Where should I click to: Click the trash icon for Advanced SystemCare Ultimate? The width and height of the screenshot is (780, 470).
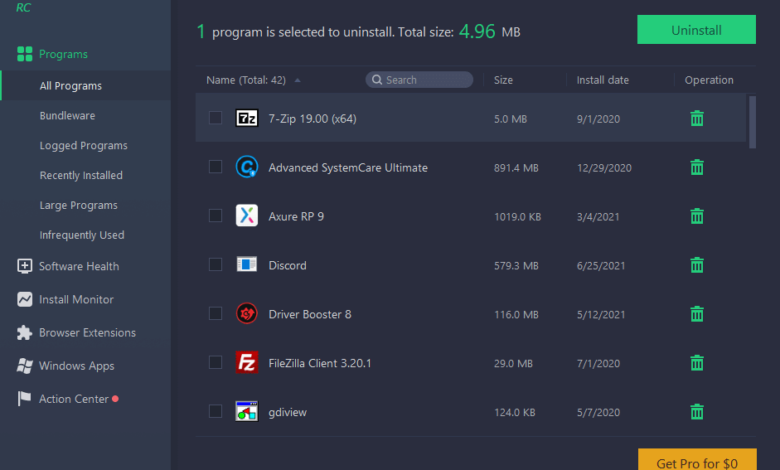click(x=697, y=167)
